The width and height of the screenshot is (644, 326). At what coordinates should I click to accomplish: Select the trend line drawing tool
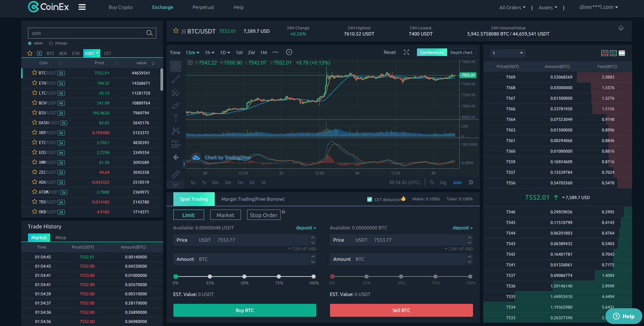click(x=176, y=79)
